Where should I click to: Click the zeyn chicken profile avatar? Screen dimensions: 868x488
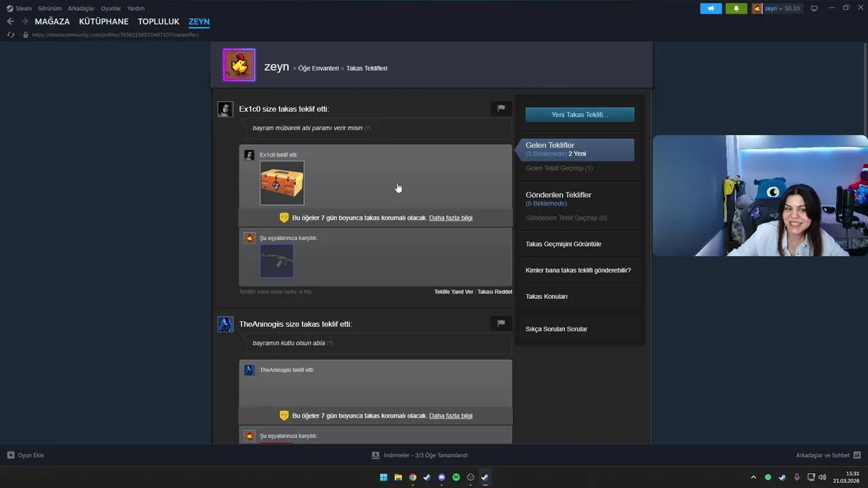pos(239,65)
